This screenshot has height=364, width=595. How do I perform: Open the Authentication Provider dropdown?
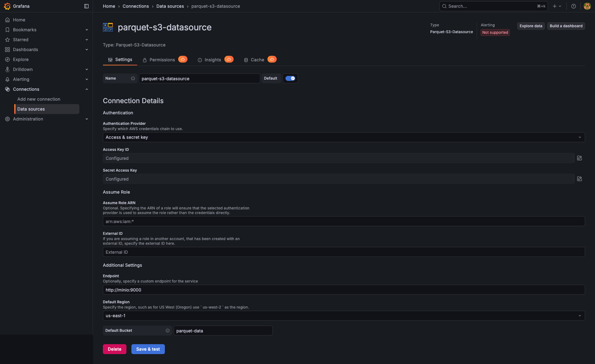(344, 137)
